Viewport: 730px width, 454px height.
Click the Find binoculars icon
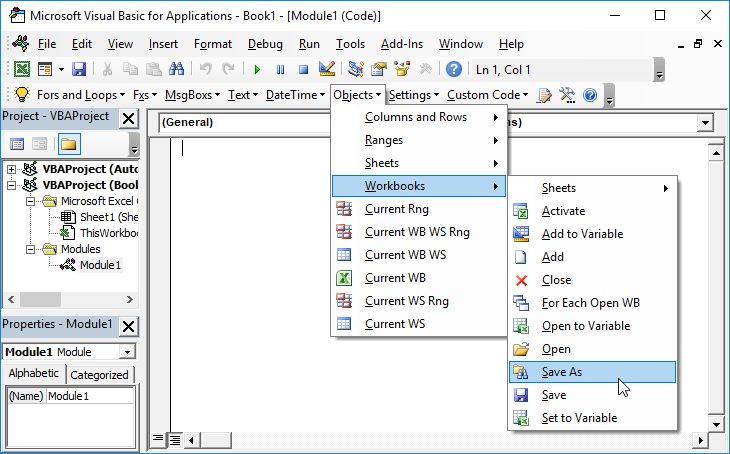177,69
